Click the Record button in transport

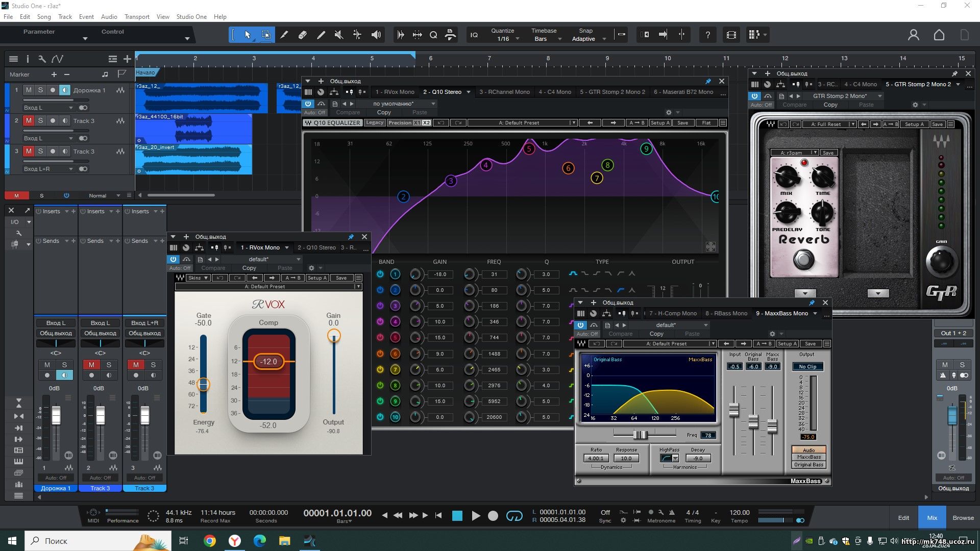coord(493,516)
